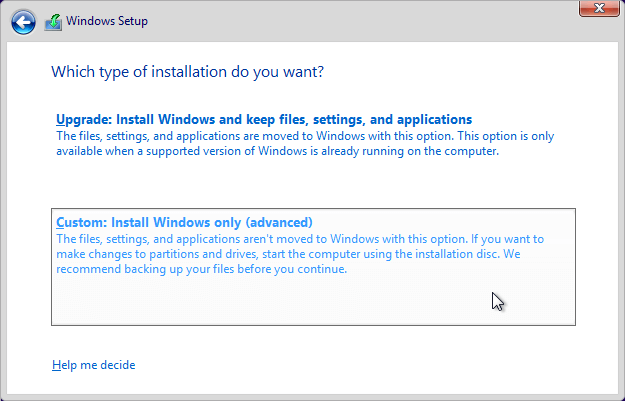Close the Windows Setup window
Screen dimensions: 626x401
pos(598,8)
